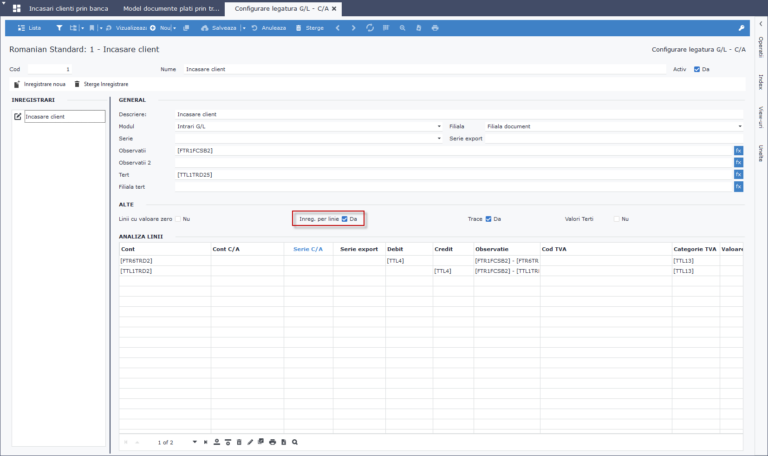Open the Filiala dropdown

(x=740, y=126)
